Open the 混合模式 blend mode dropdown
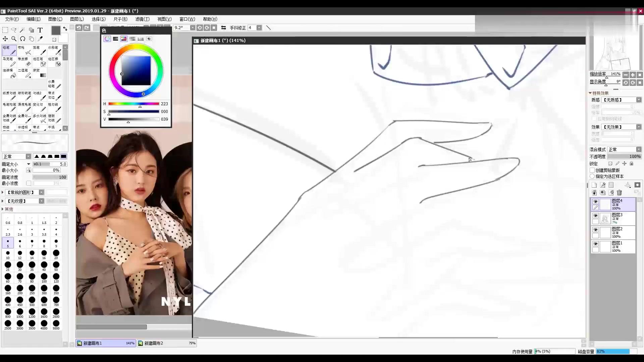Image resolution: width=644 pixels, height=362 pixels. [625, 149]
